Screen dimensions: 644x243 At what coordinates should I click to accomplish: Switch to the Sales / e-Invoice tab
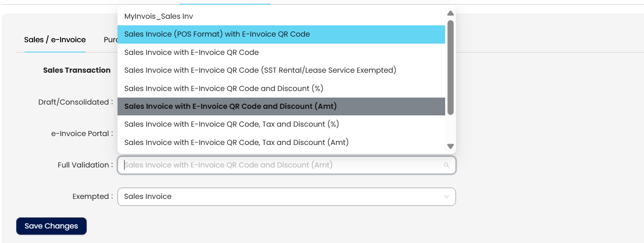55,40
